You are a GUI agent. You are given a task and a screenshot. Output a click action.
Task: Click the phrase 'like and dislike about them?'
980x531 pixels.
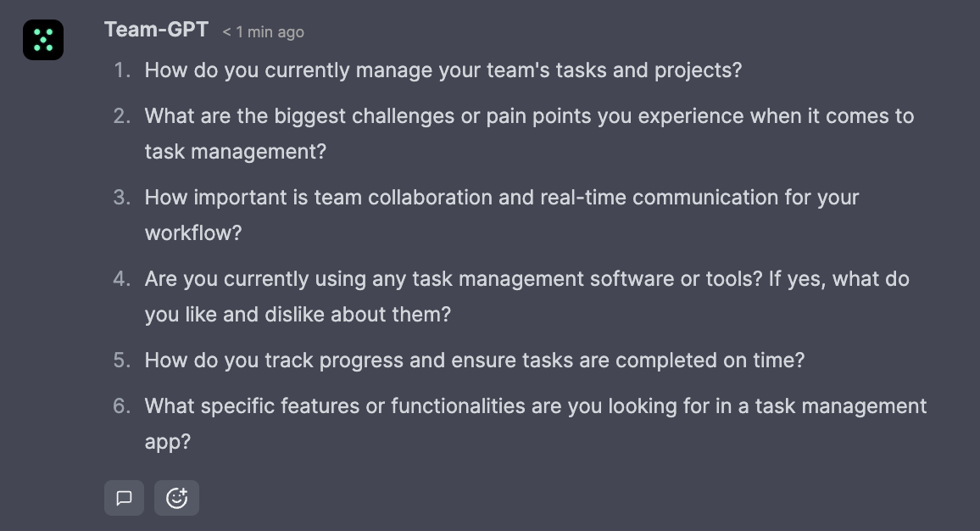coord(326,314)
